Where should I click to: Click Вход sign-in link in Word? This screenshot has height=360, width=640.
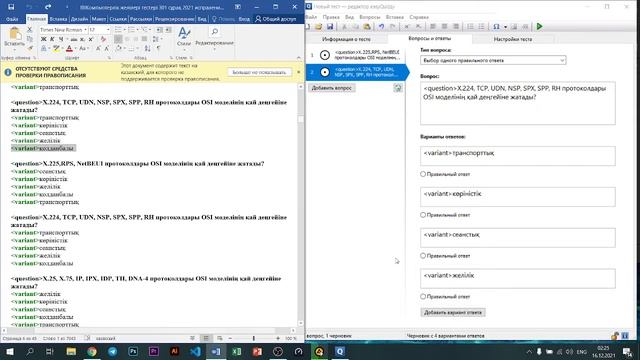click(244, 19)
